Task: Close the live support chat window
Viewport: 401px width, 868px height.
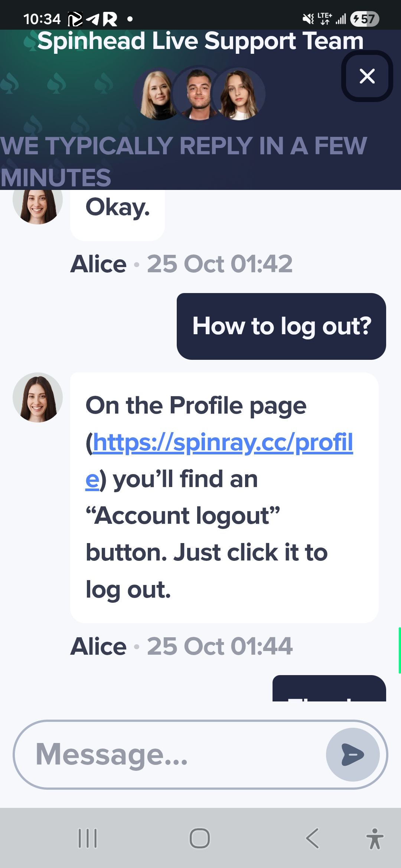Action: coord(367,76)
